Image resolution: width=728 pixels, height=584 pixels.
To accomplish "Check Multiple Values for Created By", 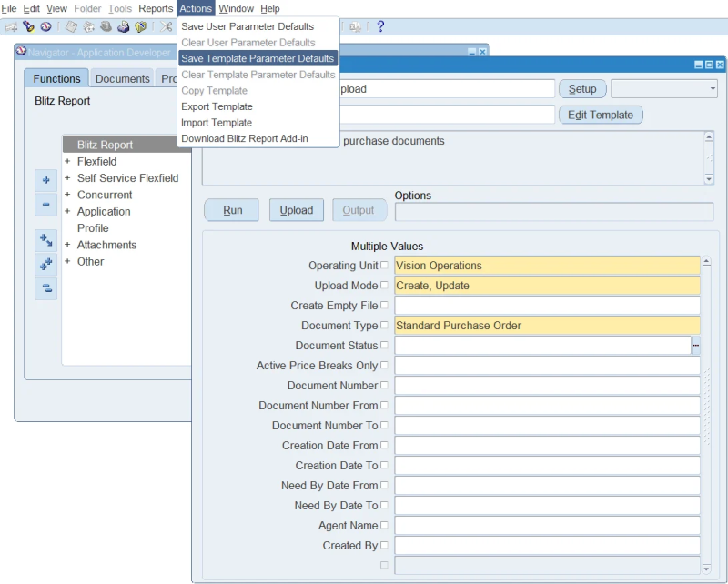I will click(384, 545).
